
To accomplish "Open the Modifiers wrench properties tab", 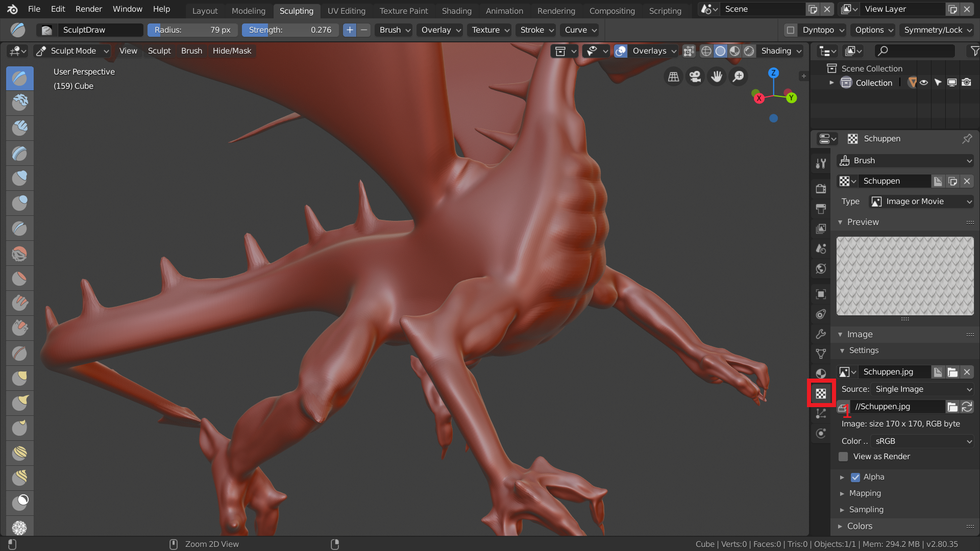I will point(821,334).
